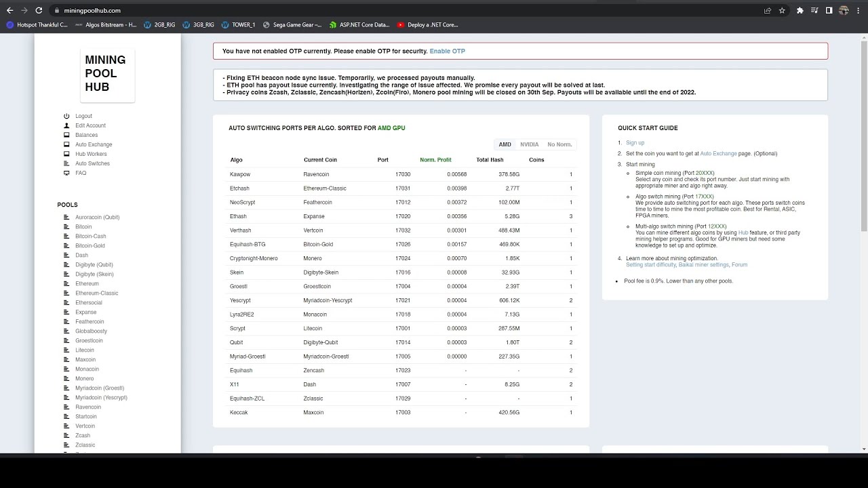This screenshot has width=868, height=488.
Task: Click the Hub Workers icon in sidebar
Action: pyautogui.click(x=66, y=154)
